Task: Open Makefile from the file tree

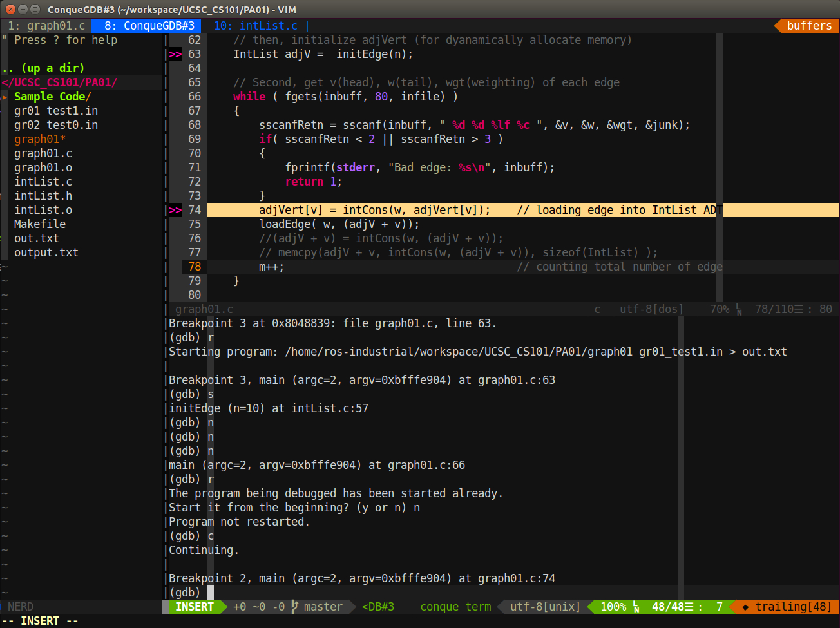Action: (x=40, y=224)
